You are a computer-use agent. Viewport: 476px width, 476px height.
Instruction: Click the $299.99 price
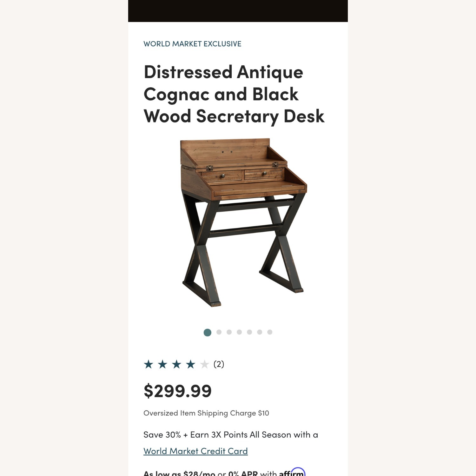[178, 392]
